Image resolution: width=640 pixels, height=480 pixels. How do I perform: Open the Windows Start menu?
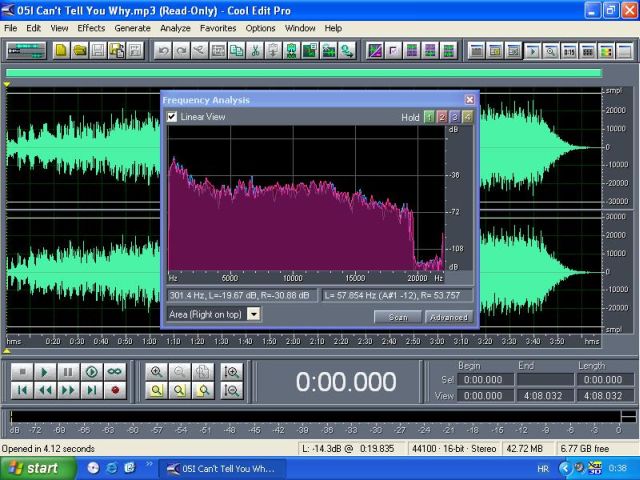[x=35, y=467]
